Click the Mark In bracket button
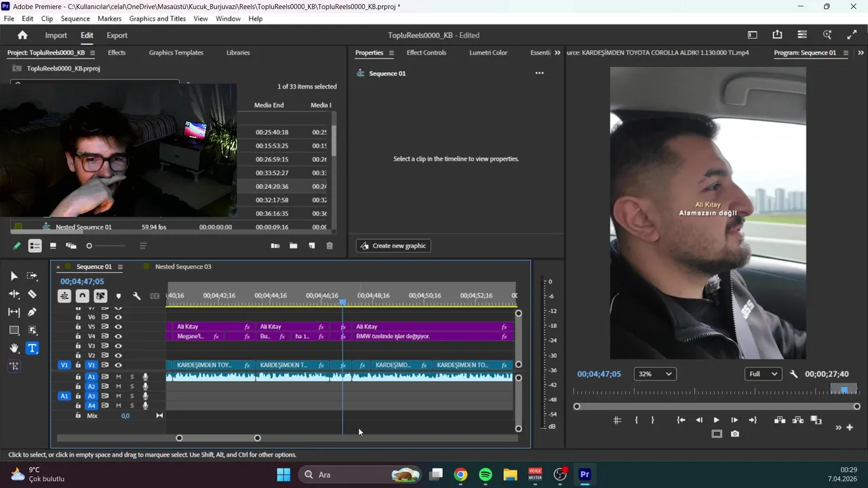 [x=636, y=420]
